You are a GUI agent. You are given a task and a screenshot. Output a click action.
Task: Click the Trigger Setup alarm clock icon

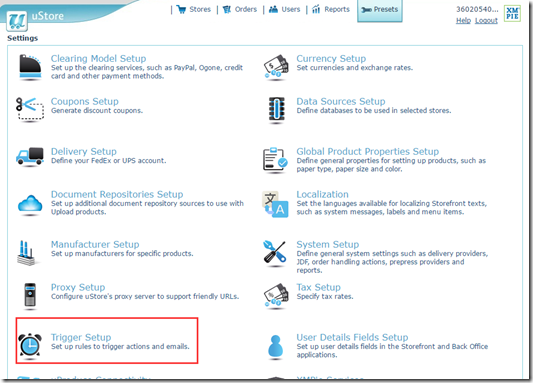click(x=30, y=345)
